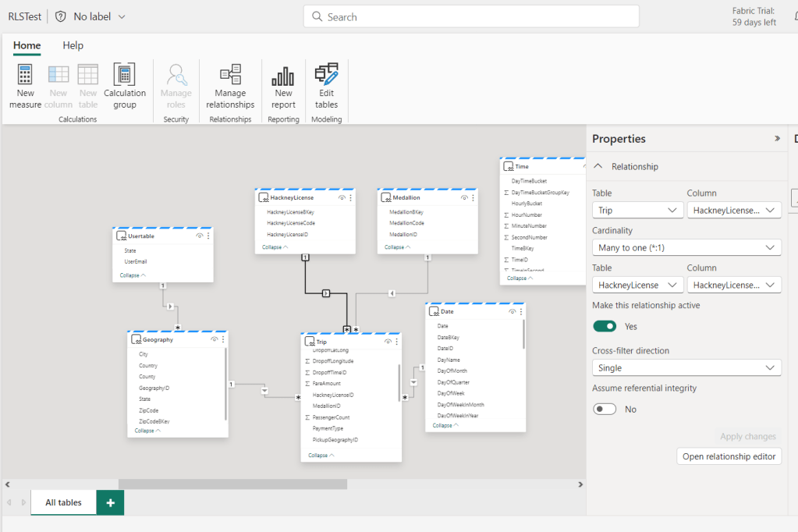Switch to the Help ribbon tab
Viewport: 798px width, 532px height.
point(73,45)
